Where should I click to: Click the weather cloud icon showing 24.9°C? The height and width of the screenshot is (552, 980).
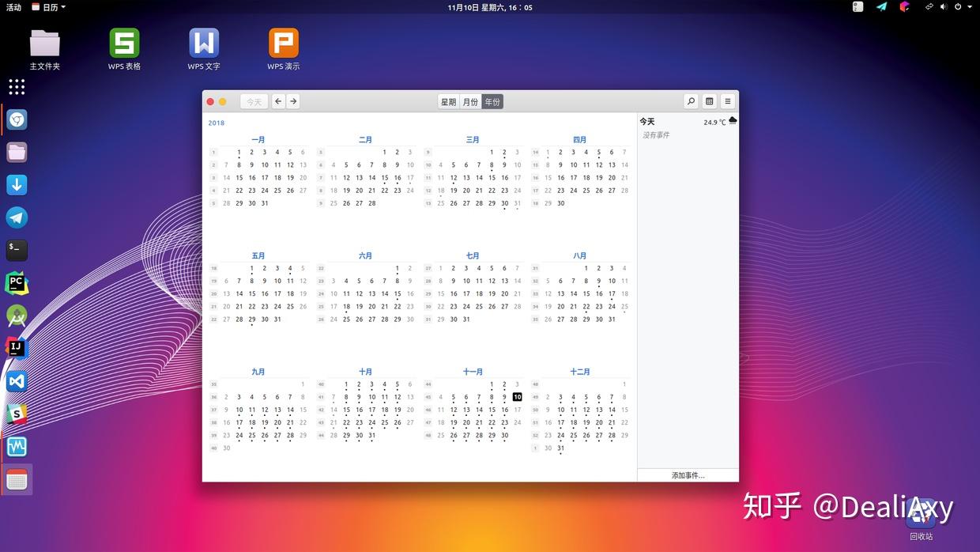730,121
